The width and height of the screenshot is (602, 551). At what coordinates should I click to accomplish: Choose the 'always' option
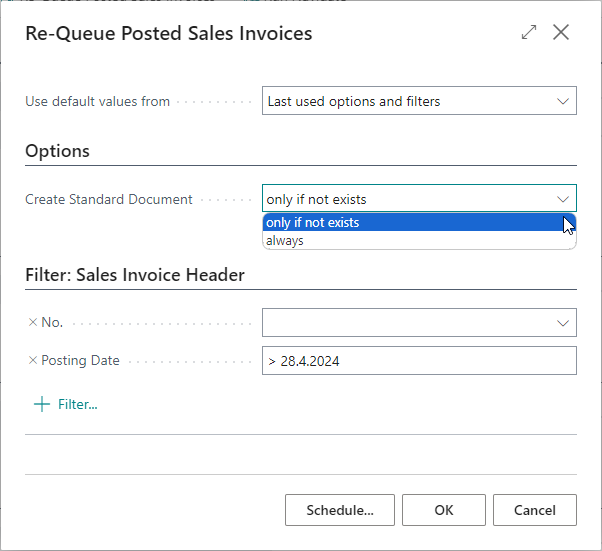[x=419, y=240]
